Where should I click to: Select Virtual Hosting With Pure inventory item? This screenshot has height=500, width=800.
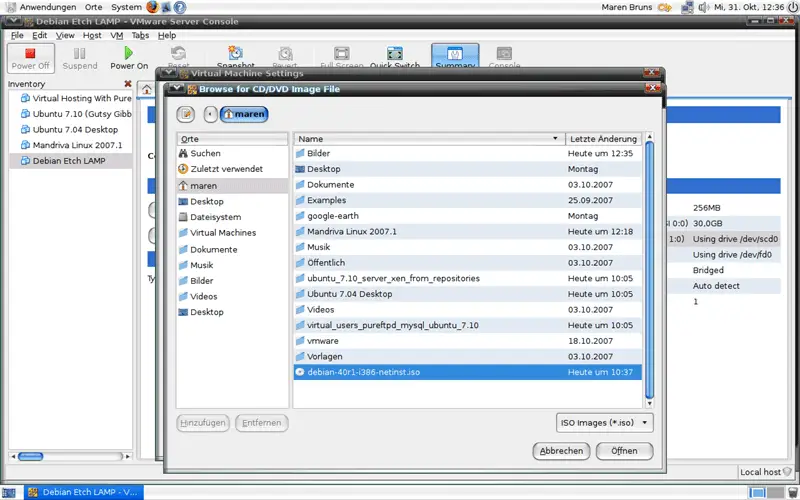[70, 98]
